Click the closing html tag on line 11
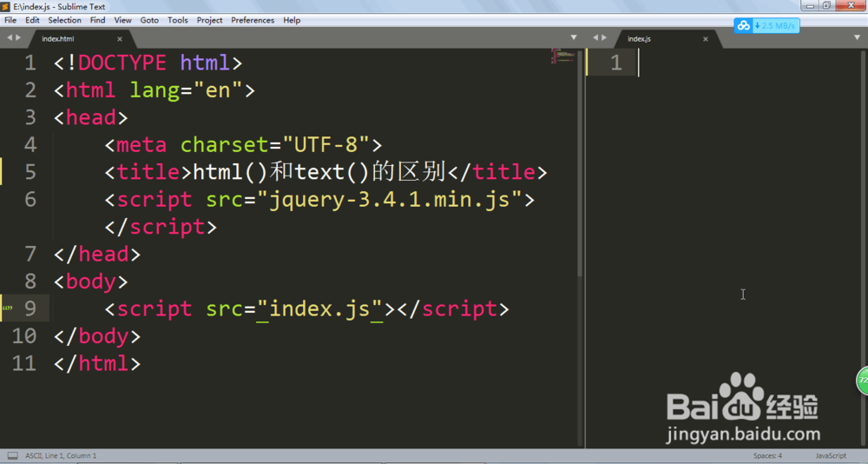The image size is (868, 464). point(97,363)
